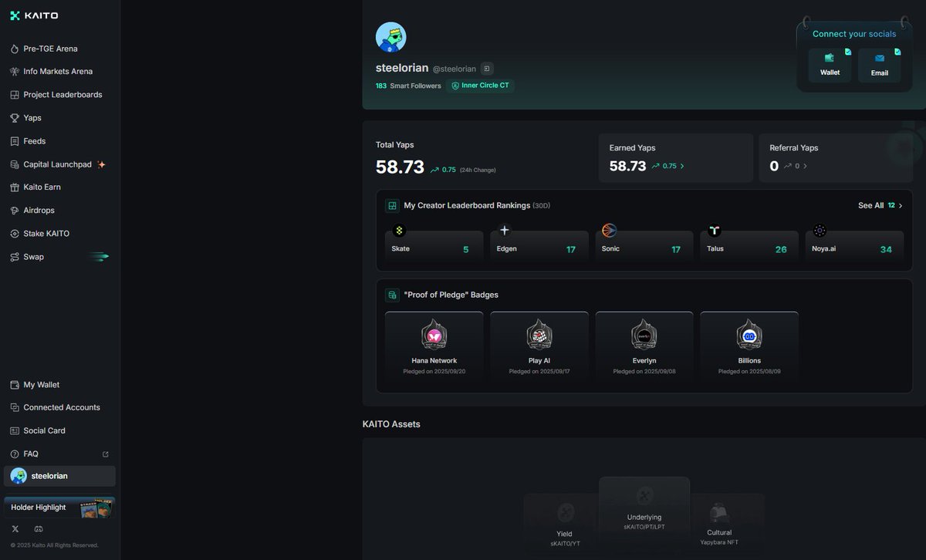Screen dimensions: 926x560
Task: Select the Yield sKAITO/YT asset card
Action: [x=564, y=525]
